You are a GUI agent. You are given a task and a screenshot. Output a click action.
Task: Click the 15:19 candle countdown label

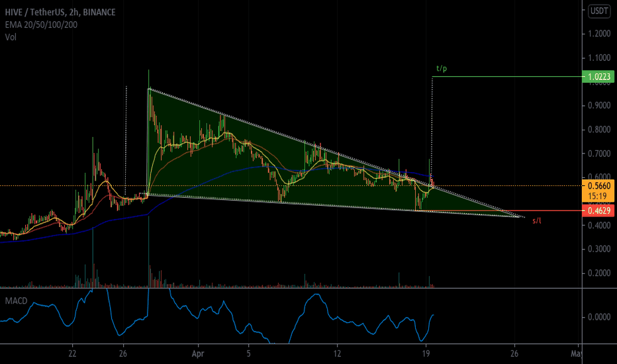pos(598,196)
